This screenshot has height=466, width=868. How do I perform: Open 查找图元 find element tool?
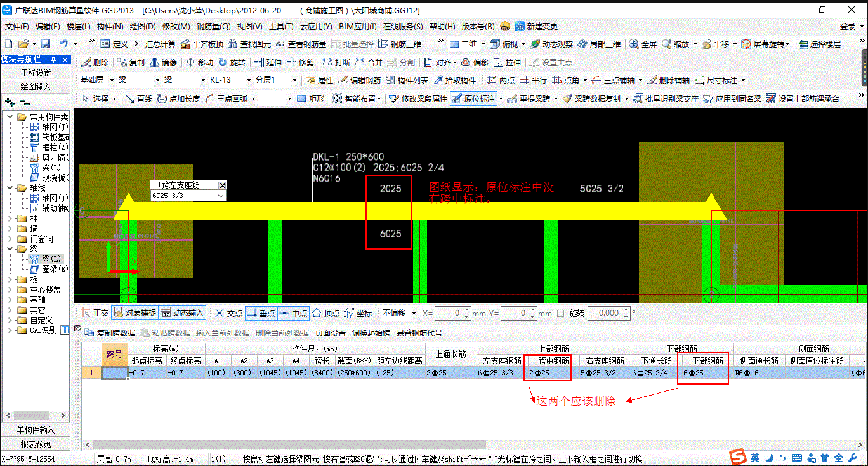[x=249, y=44]
